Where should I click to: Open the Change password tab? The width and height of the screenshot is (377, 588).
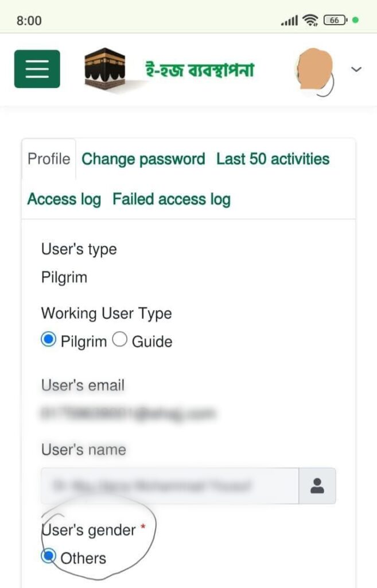(143, 159)
